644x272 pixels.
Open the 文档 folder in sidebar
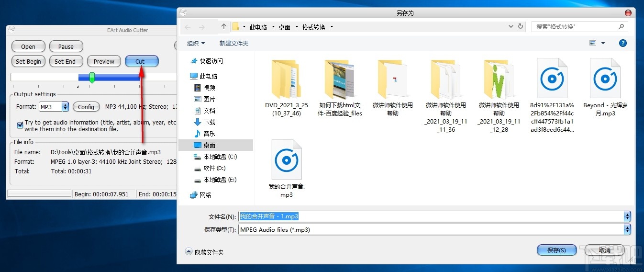tap(205, 111)
